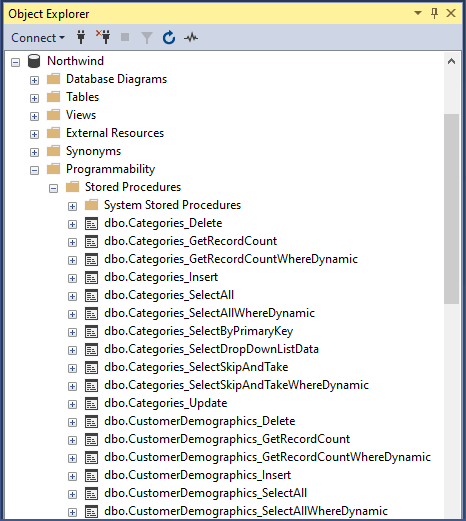The height and width of the screenshot is (521, 466).
Task: Select dbo.Categories_SelectAll stored procedure
Action: [169, 295]
